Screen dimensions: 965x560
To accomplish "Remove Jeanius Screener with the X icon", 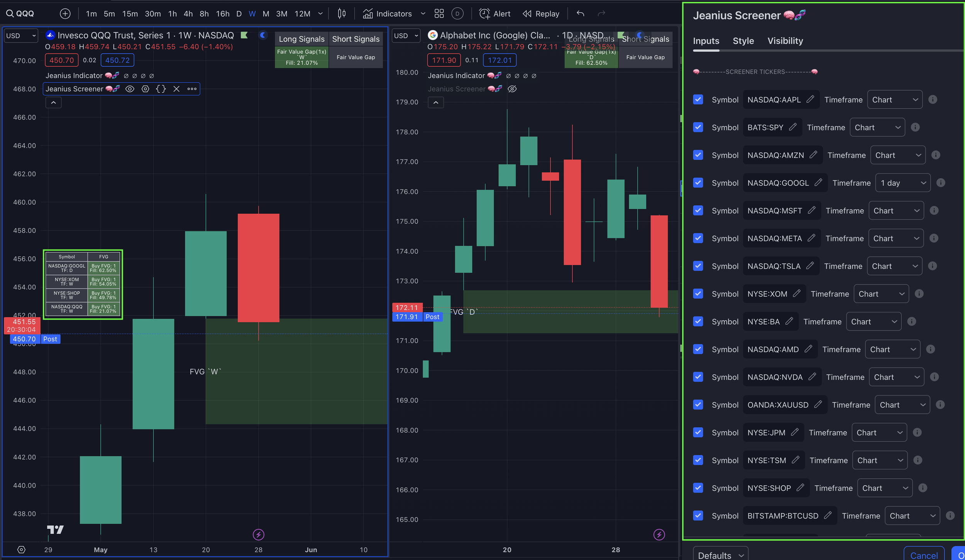I will point(176,89).
